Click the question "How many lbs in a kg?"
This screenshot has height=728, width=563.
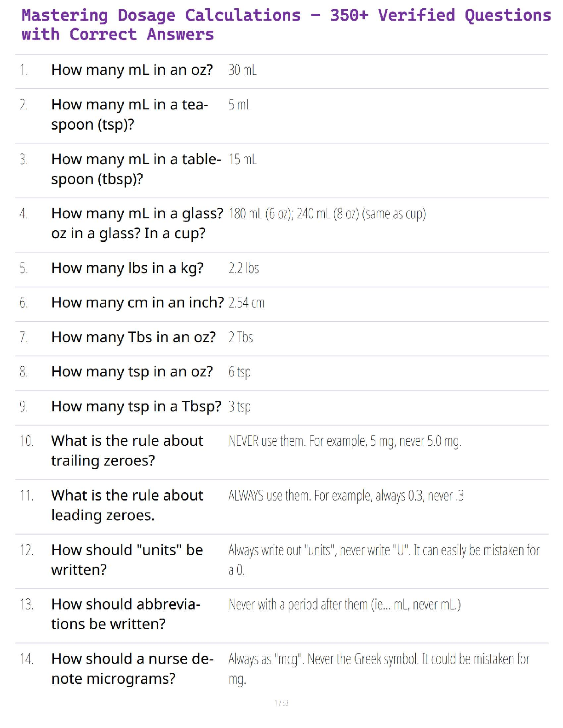coord(127,268)
